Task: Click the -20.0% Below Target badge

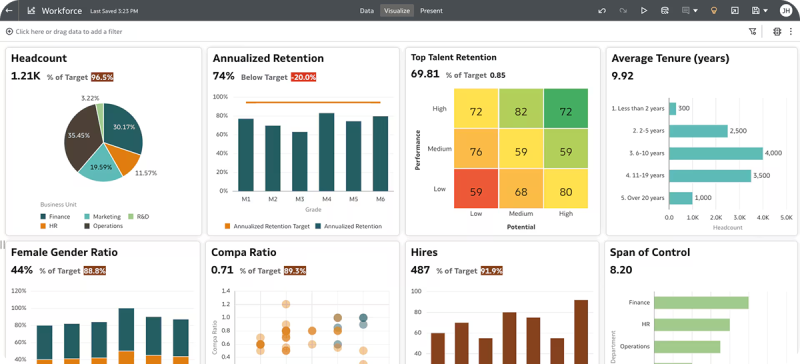Action: (x=304, y=77)
